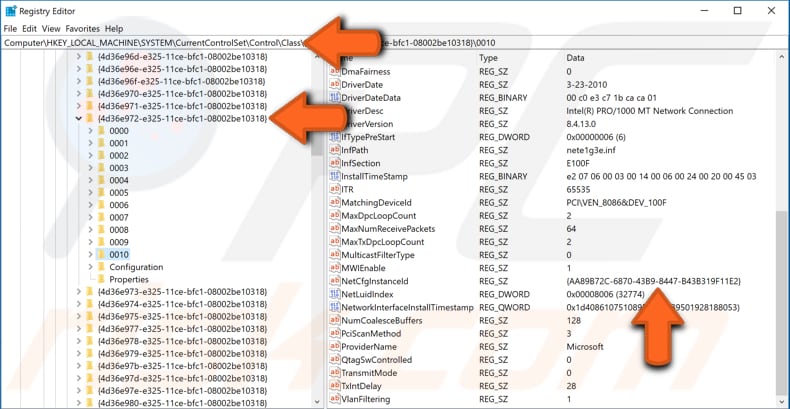Screen dimensions: 790x409
Task: Expand the 0007 subkey
Action: point(91,218)
